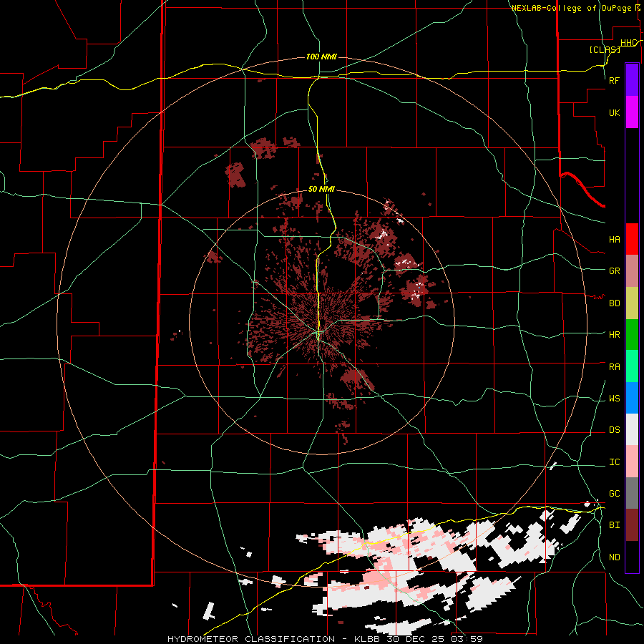The width and height of the screenshot is (644, 644).
Task: Click the magenta UK legend color swatch
Action: pyautogui.click(x=632, y=112)
